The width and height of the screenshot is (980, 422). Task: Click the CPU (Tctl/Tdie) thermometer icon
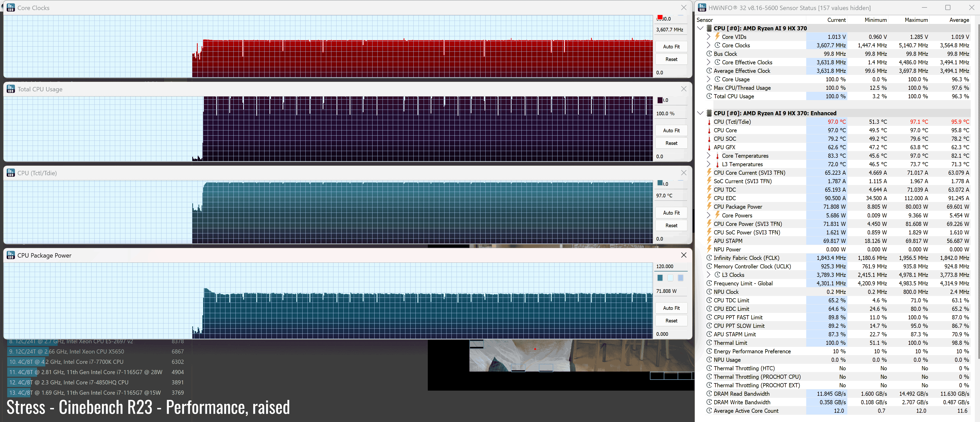709,122
